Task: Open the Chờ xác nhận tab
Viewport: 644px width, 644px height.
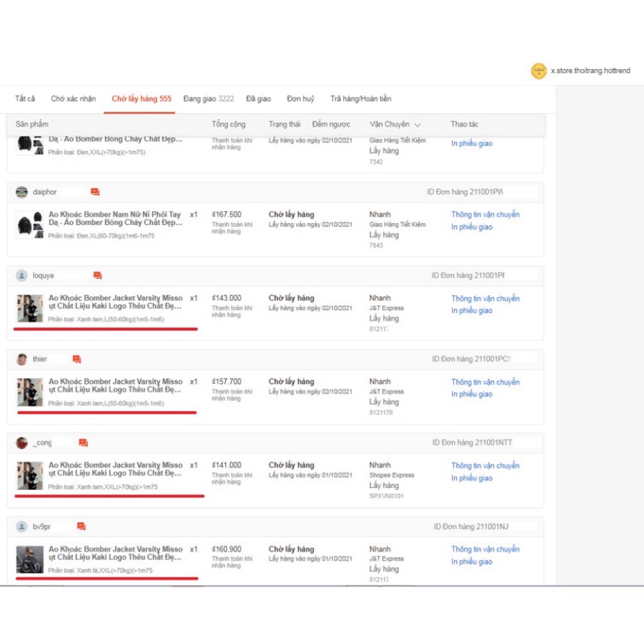Action: (x=73, y=98)
